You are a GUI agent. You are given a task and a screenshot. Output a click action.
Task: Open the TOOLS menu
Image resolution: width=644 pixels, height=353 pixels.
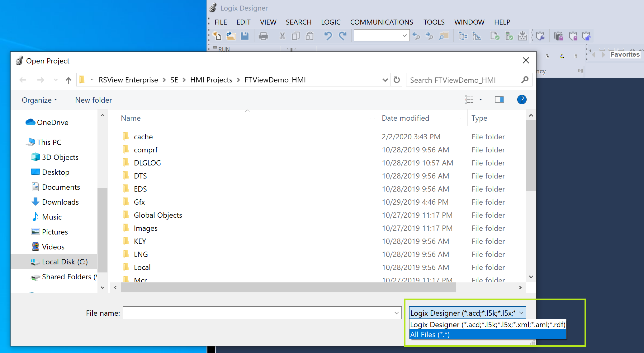434,22
